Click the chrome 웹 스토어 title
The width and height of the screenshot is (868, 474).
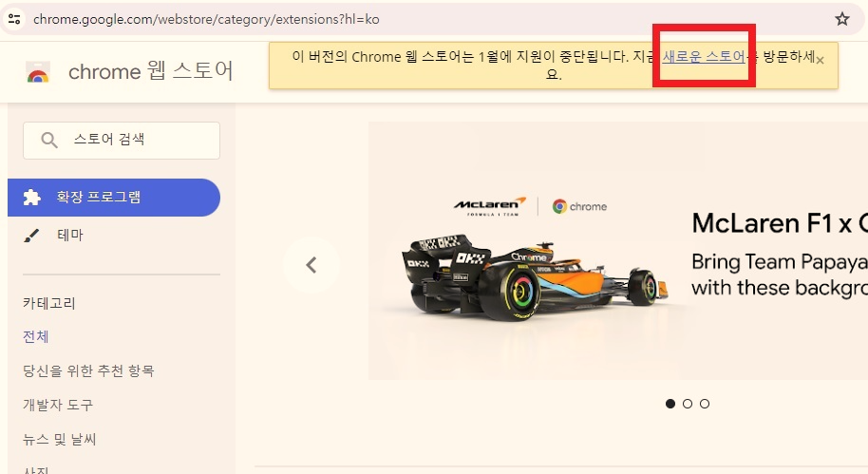tap(151, 71)
